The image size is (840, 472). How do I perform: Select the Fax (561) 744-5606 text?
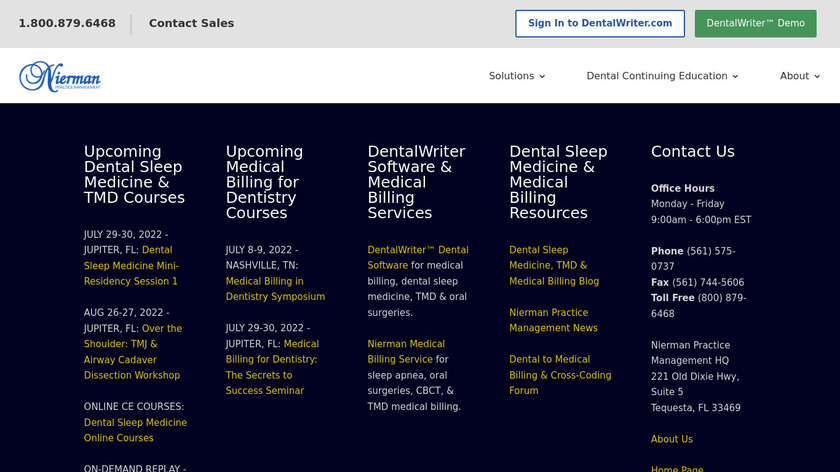click(x=698, y=282)
